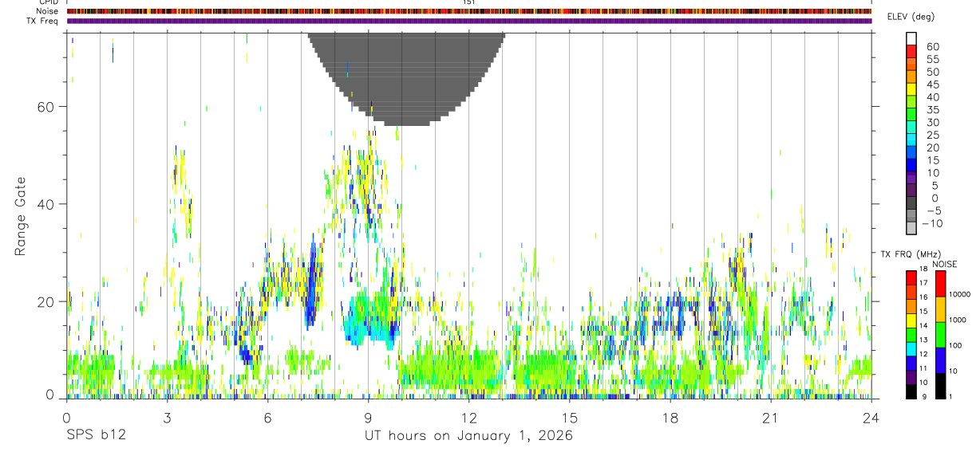
Task: Click the '-10' label on the ELEV scale
Action: [932, 224]
